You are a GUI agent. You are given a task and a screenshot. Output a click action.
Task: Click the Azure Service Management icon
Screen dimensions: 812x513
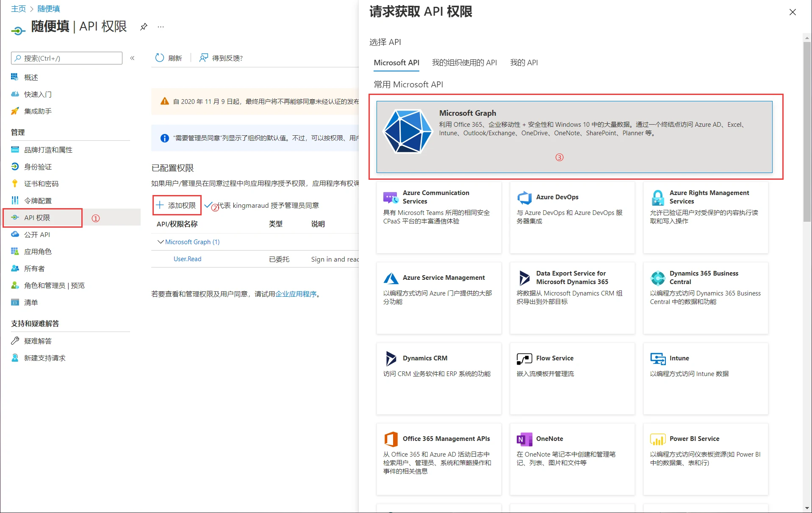point(391,278)
